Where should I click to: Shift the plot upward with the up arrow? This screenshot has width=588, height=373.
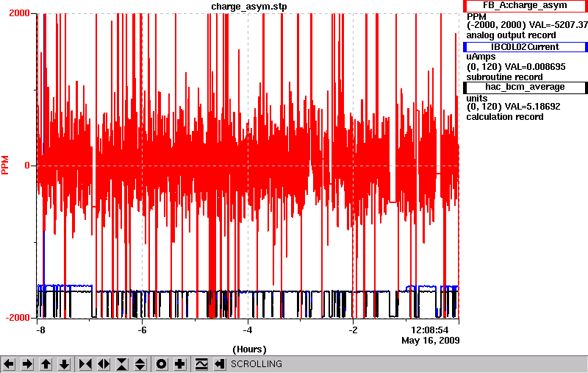tap(46, 364)
